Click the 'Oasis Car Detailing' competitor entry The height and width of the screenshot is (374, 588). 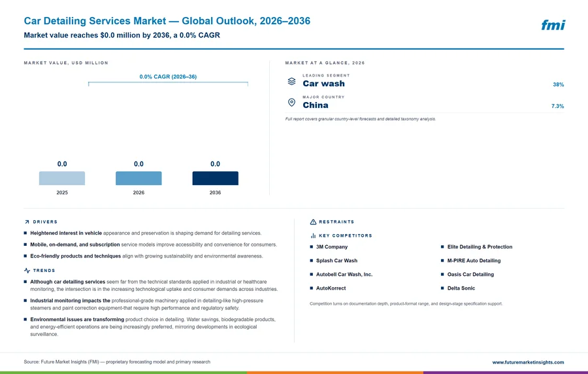[470, 275]
